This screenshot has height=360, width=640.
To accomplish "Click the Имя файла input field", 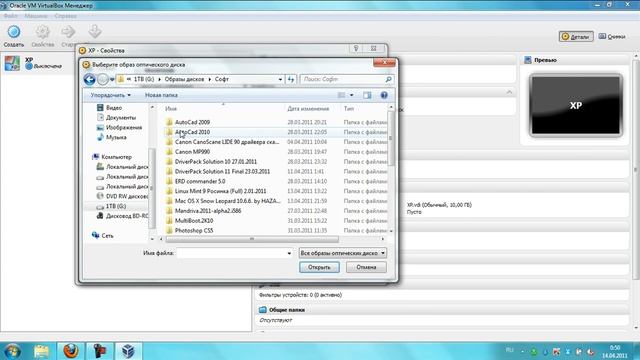I will 231,253.
